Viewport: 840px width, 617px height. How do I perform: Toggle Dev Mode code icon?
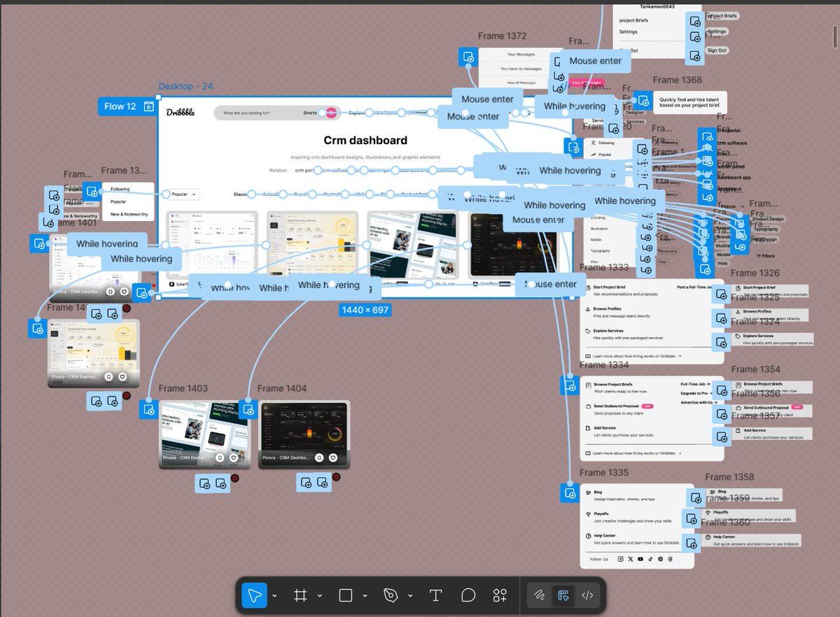pos(587,595)
